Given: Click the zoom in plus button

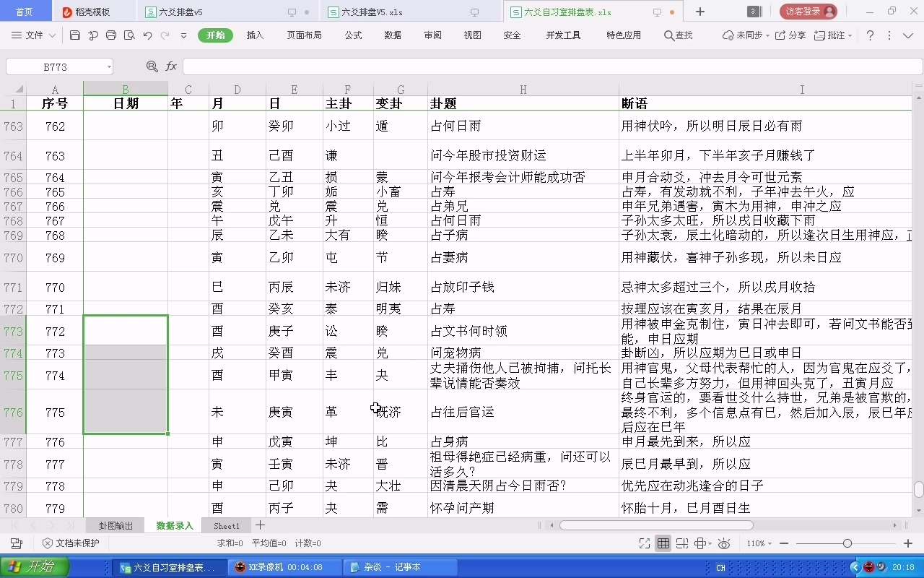Looking at the screenshot, I should tap(907, 543).
